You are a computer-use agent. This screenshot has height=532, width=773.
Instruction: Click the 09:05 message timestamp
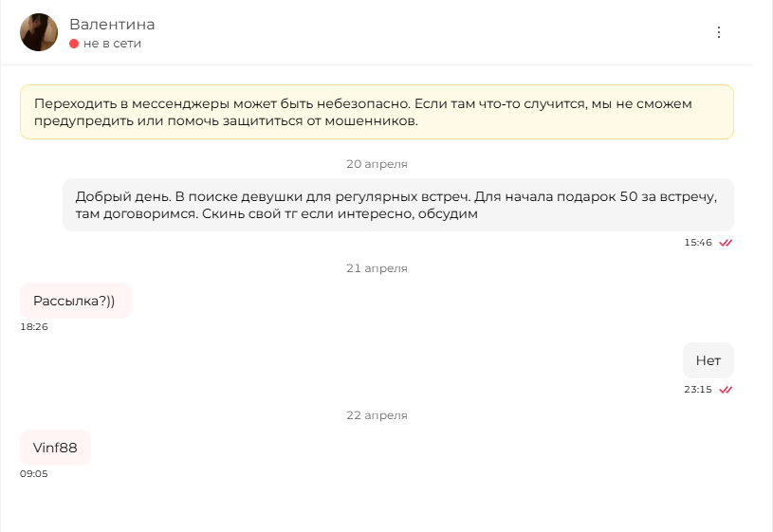click(x=34, y=474)
